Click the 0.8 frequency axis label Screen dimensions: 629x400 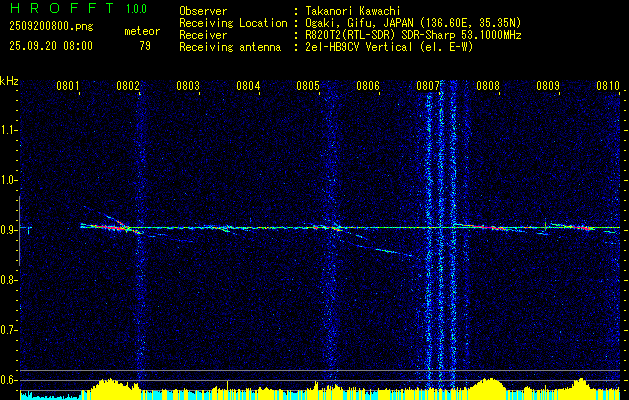tap(8, 280)
